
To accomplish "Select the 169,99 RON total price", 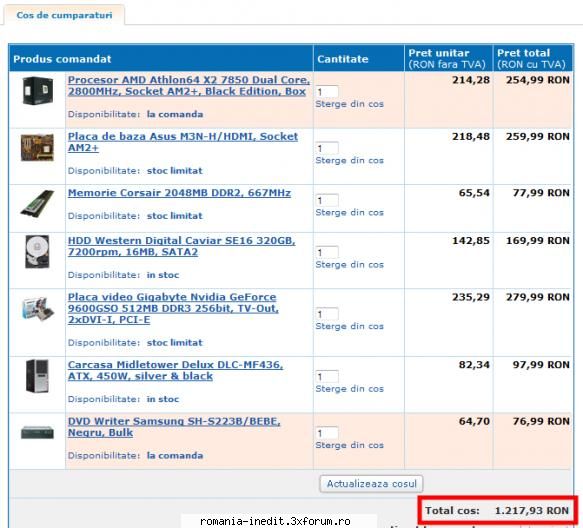I will (x=538, y=241).
